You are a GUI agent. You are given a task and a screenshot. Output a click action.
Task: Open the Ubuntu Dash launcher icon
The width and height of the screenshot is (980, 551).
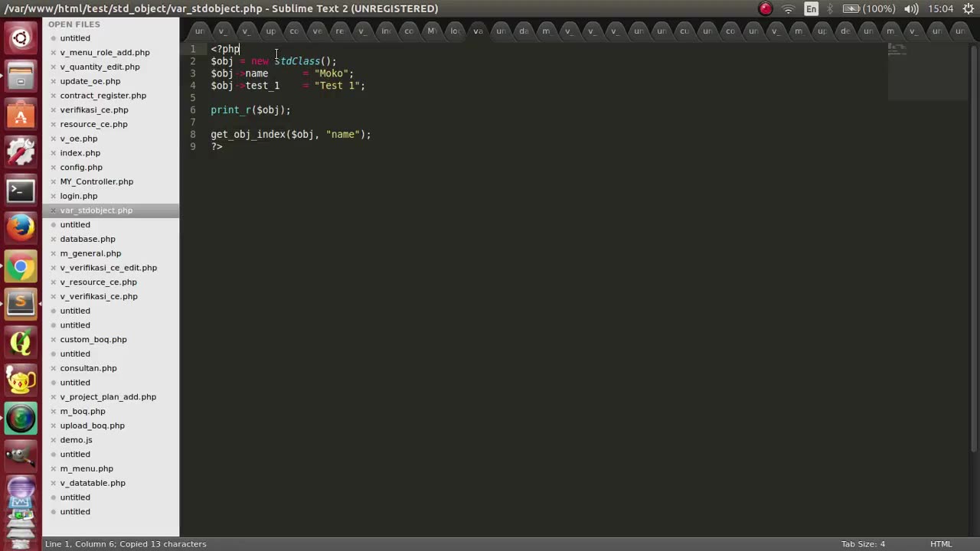21,37
